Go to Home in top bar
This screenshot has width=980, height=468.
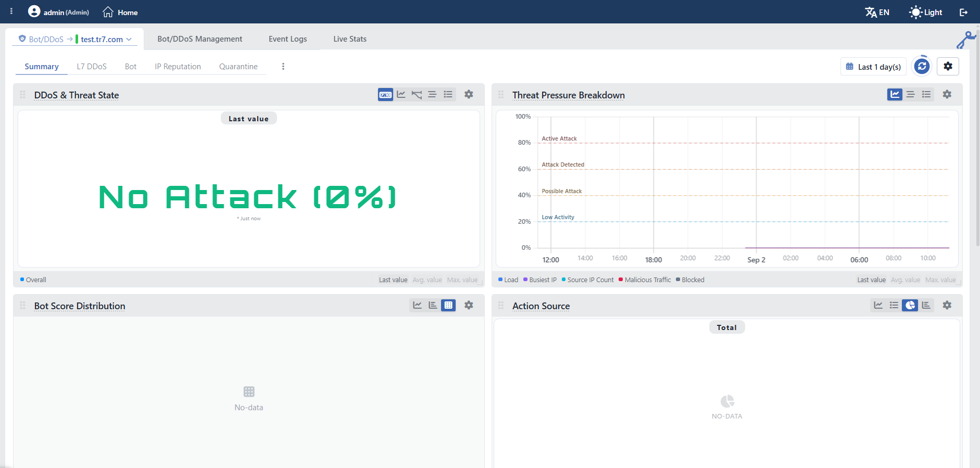coord(120,12)
